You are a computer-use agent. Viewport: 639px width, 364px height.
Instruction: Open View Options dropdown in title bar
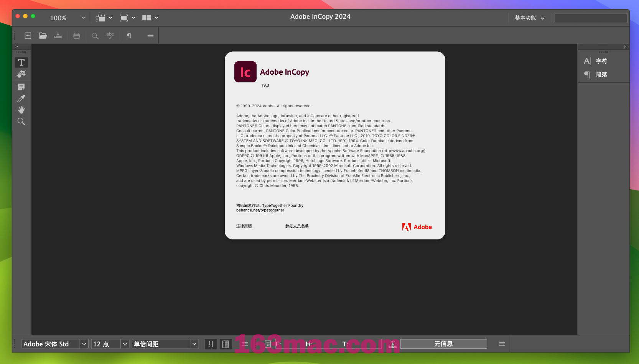point(104,18)
